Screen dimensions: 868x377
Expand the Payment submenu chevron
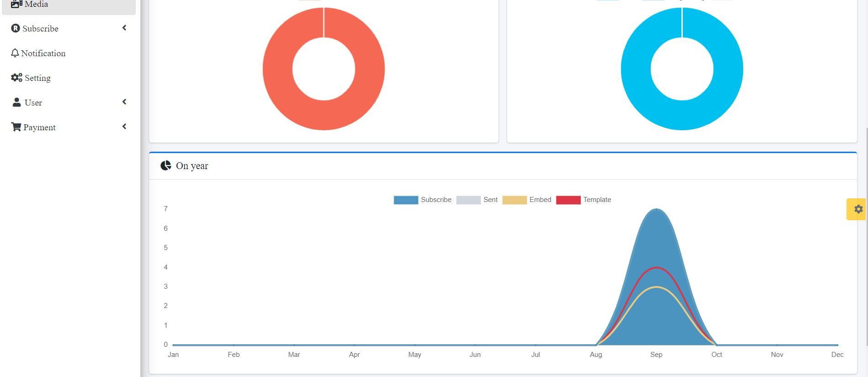click(124, 127)
